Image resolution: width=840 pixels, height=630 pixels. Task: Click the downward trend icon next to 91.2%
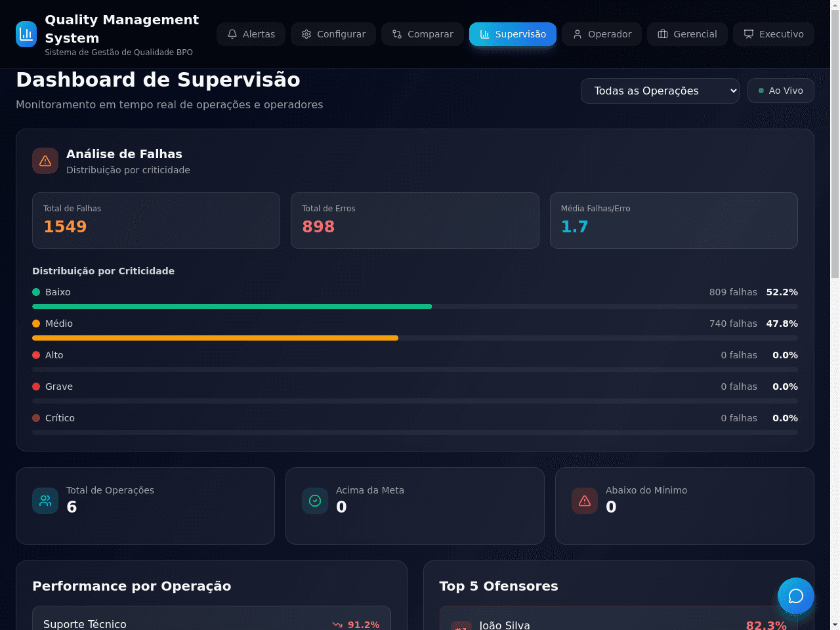click(x=337, y=625)
